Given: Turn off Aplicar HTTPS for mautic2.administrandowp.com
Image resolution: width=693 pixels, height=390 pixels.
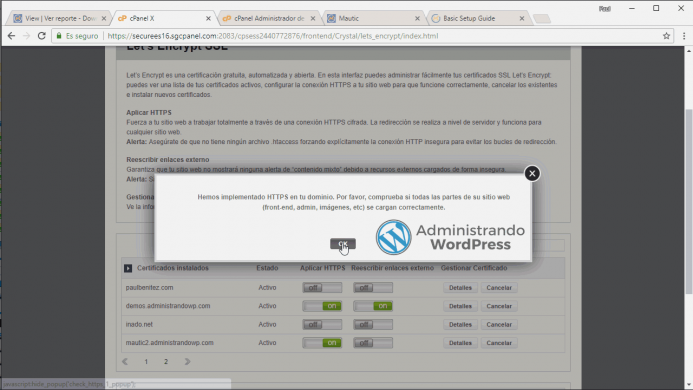Looking at the screenshot, I should tap(322, 343).
